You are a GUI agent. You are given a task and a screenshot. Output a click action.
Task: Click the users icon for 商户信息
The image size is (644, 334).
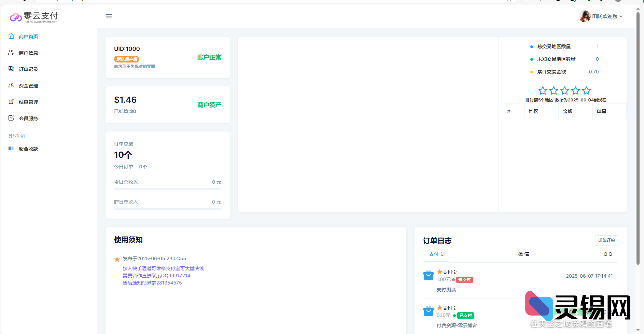click(11, 53)
